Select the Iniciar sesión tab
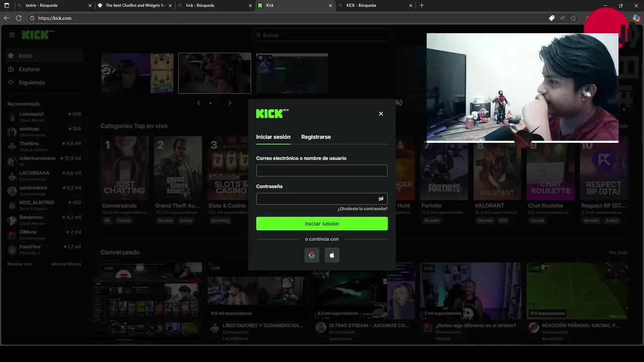Screen dimensions: 644x362 click(273, 137)
